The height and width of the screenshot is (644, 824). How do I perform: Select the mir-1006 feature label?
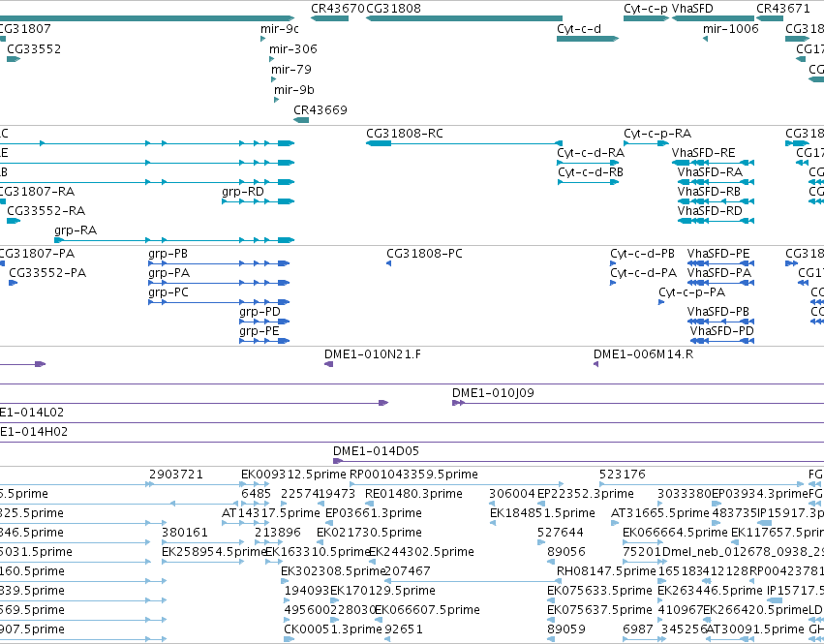(x=731, y=28)
